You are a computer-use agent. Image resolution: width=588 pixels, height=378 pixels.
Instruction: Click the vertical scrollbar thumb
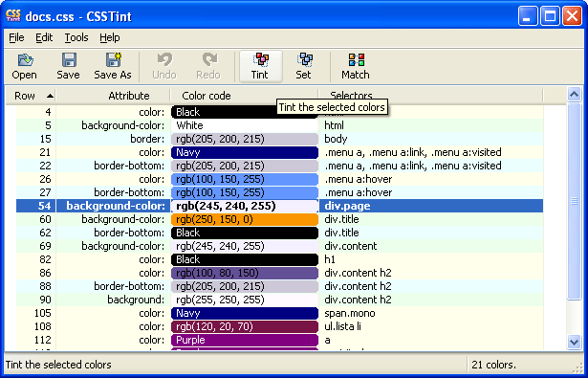574,201
